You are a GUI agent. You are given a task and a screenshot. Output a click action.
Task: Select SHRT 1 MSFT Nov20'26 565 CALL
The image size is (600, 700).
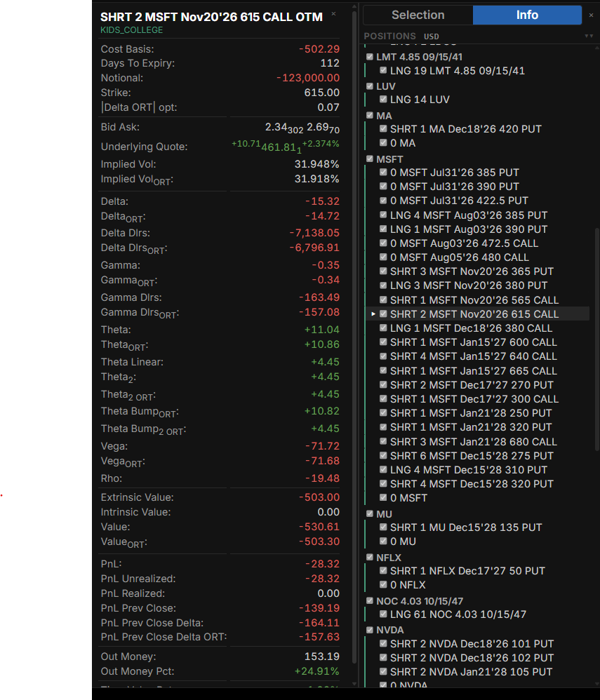(474, 300)
